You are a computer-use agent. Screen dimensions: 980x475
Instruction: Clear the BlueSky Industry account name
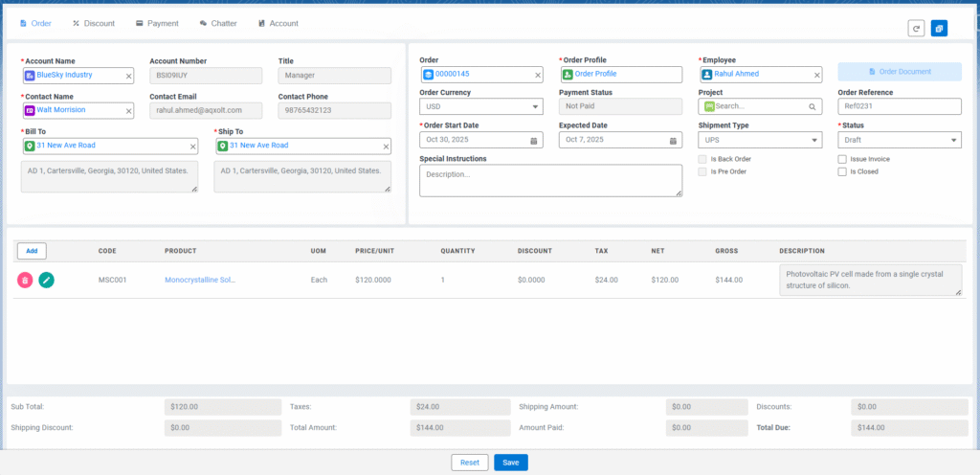pyautogui.click(x=129, y=75)
